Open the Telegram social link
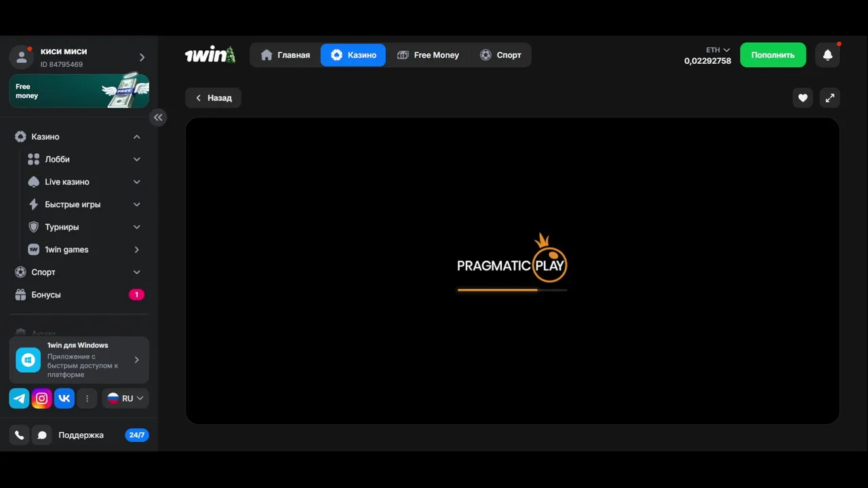This screenshot has height=488, width=868. click(19, 399)
